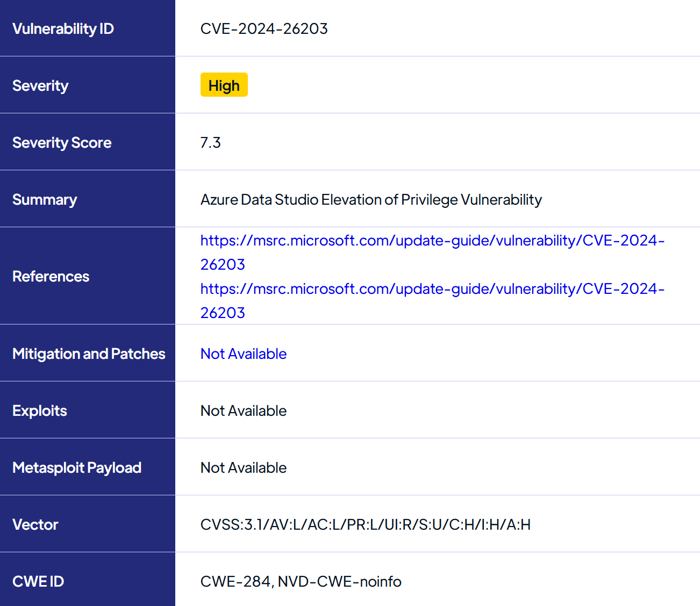Click Not Available in Metasploit Payload row
Image resolution: width=700 pixels, height=606 pixels.
[x=244, y=467]
